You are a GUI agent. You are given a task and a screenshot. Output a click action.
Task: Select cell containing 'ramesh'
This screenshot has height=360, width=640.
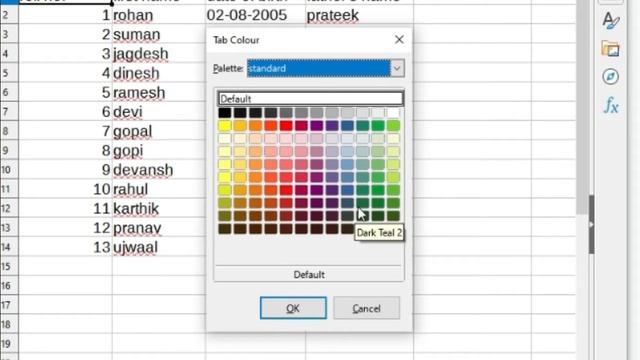(x=159, y=92)
